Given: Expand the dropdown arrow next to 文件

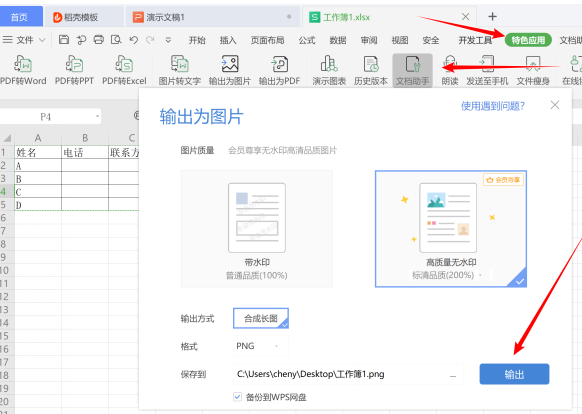Looking at the screenshot, I should tap(42, 40).
